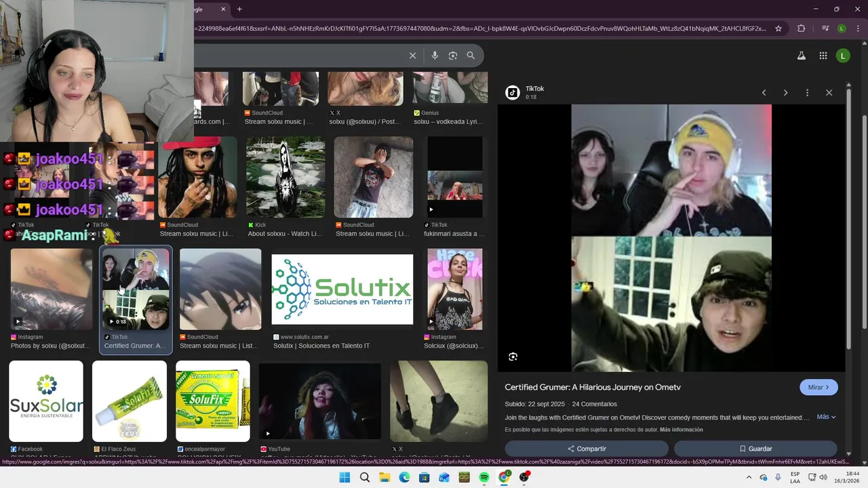Click 'solxu – vodkeada Lyri...' Genius caption
The width and height of the screenshot is (868, 488).
(448, 122)
